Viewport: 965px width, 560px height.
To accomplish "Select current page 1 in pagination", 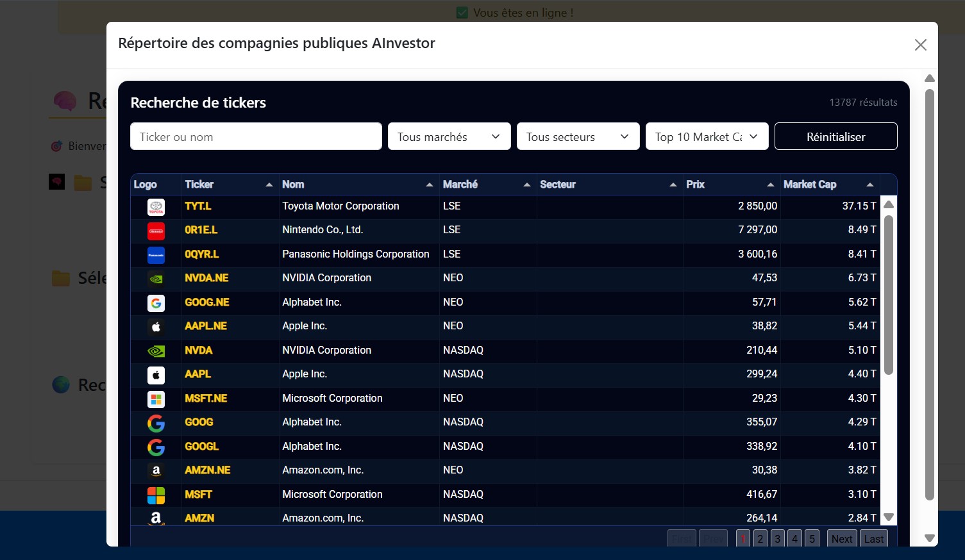I will (743, 539).
